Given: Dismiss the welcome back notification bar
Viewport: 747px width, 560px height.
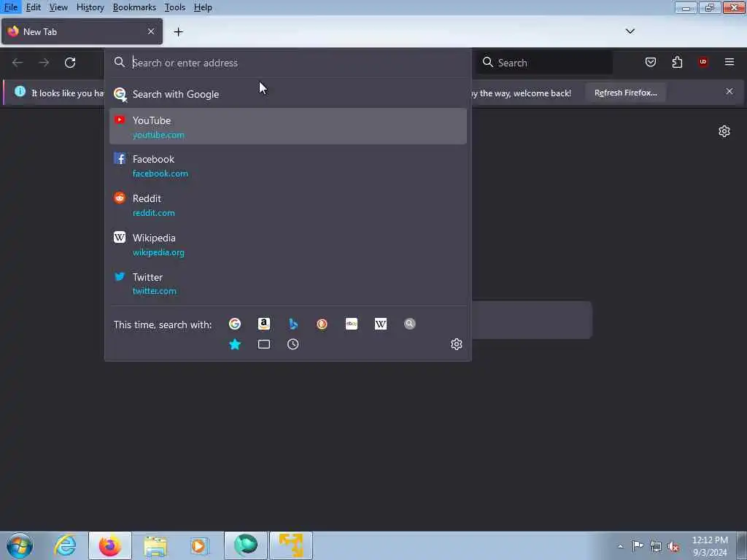Looking at the screenshot, I should point(729,91).
